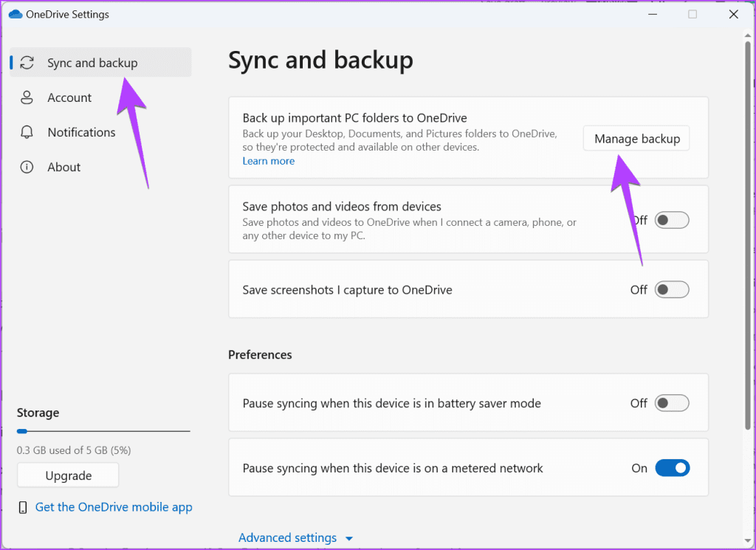
Task: Toggle pause syncing in battery saver mode
Action: (672, 403)
